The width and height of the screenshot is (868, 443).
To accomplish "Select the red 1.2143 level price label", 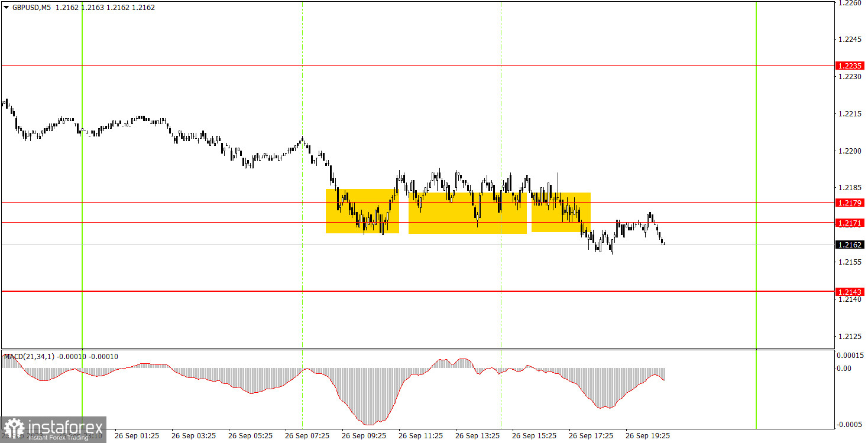I will click(850, 292).
